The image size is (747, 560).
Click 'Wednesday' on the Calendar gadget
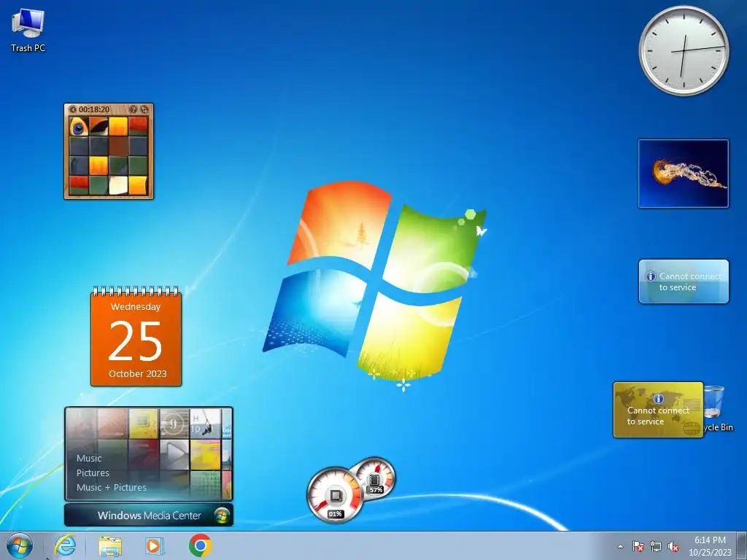pyautogui.click(x=136, y=307)
